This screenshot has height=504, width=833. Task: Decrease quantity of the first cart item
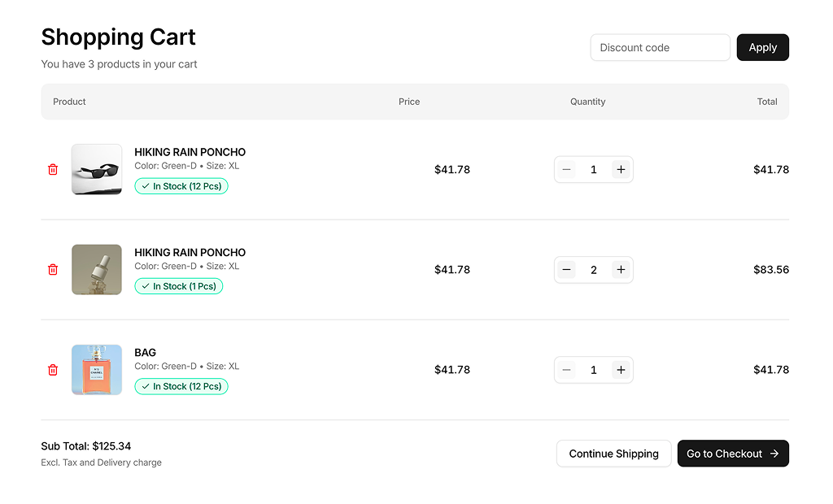click(567, 169)
